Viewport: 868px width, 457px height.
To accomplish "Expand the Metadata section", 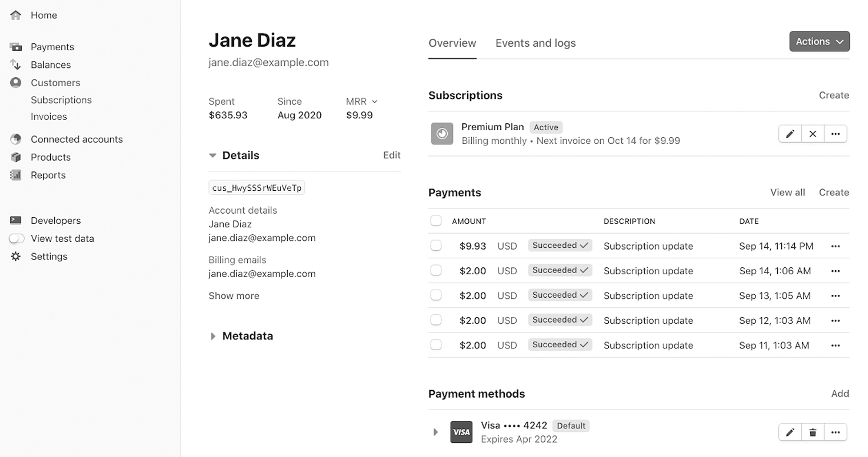I will tap(213, 336).
